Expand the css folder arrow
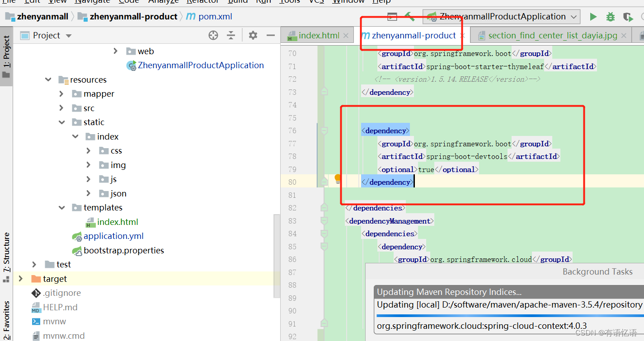This screenshot has height=341, width=644. point(89,150)
